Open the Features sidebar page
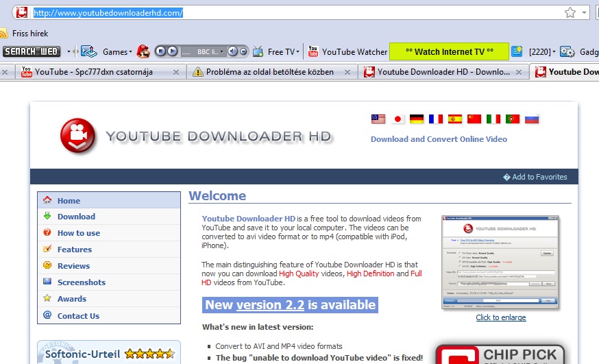The image size is (599, 364). coord(109,249)
